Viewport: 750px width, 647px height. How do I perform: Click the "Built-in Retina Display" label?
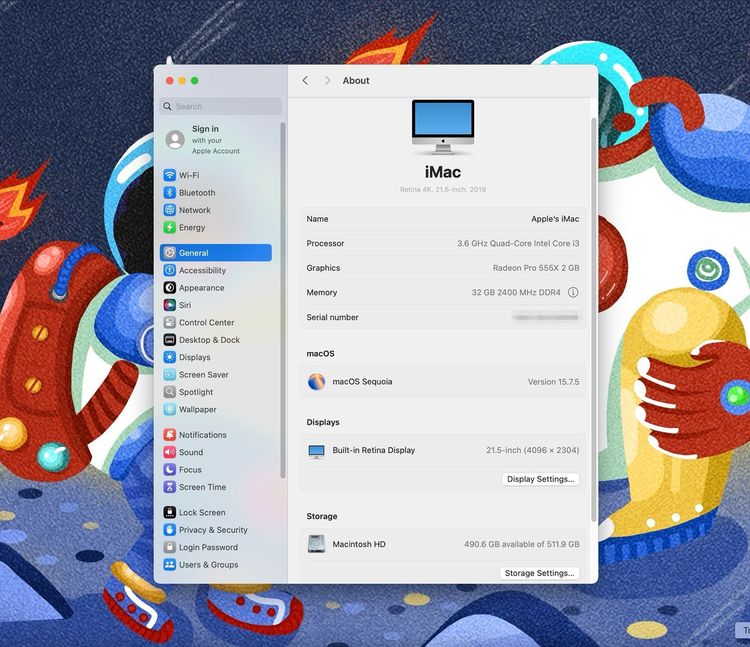point(374,450)
